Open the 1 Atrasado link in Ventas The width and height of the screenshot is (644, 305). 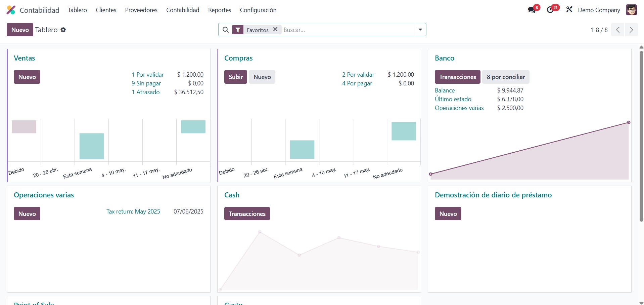point(148,92)
